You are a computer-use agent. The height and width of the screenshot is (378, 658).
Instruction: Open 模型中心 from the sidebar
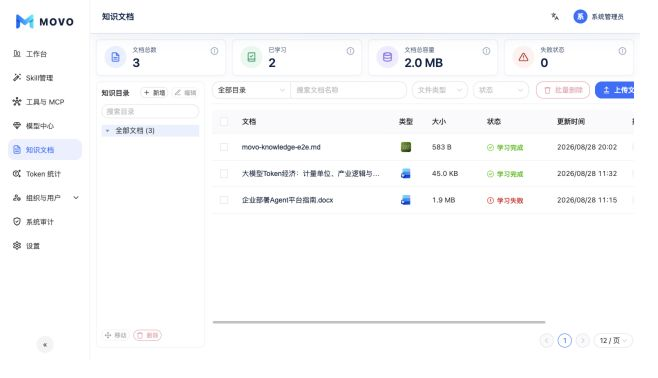click(x=45, y=125)
